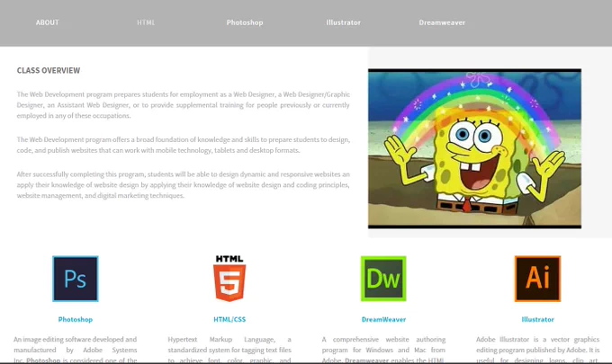Open Illustrator in the top navigation bar

344,22
